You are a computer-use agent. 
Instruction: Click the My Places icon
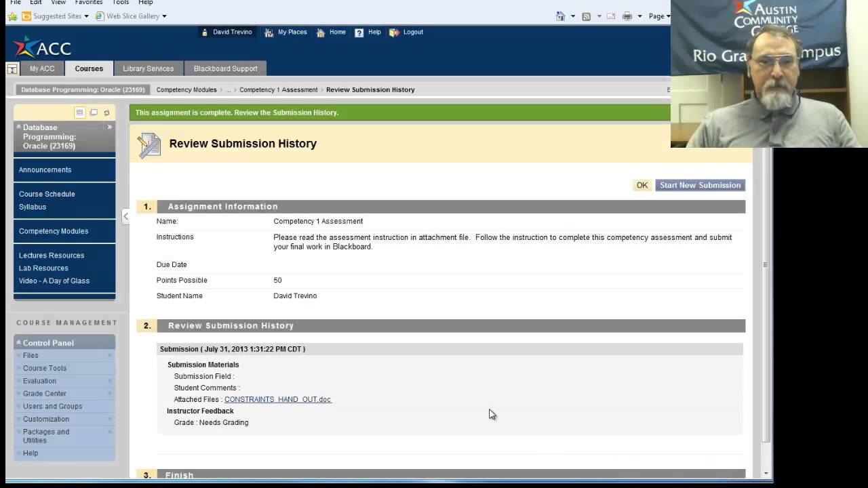pos(269,33)
